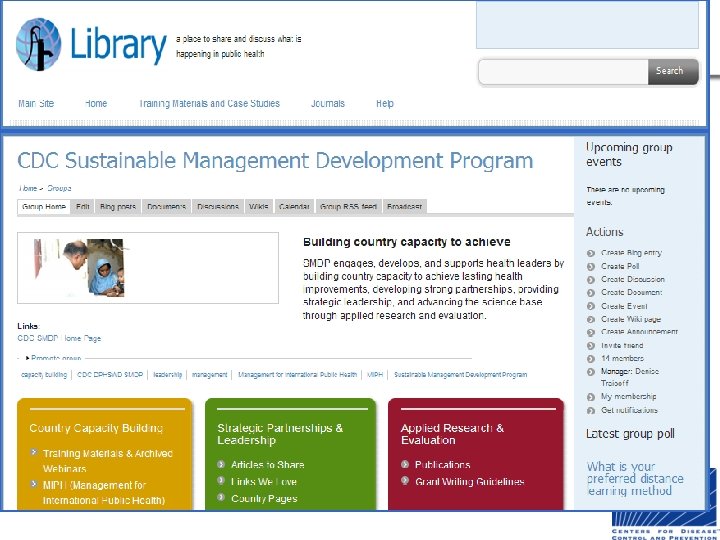This screenshot has height=540, width=720.
Task: Click the bullet icon beside Training Materials & Archived Webinars
Action: 34,452
